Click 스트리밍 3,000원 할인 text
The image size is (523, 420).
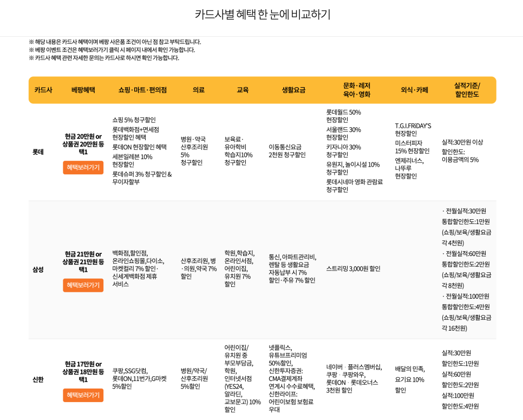(x=353, y=268)
